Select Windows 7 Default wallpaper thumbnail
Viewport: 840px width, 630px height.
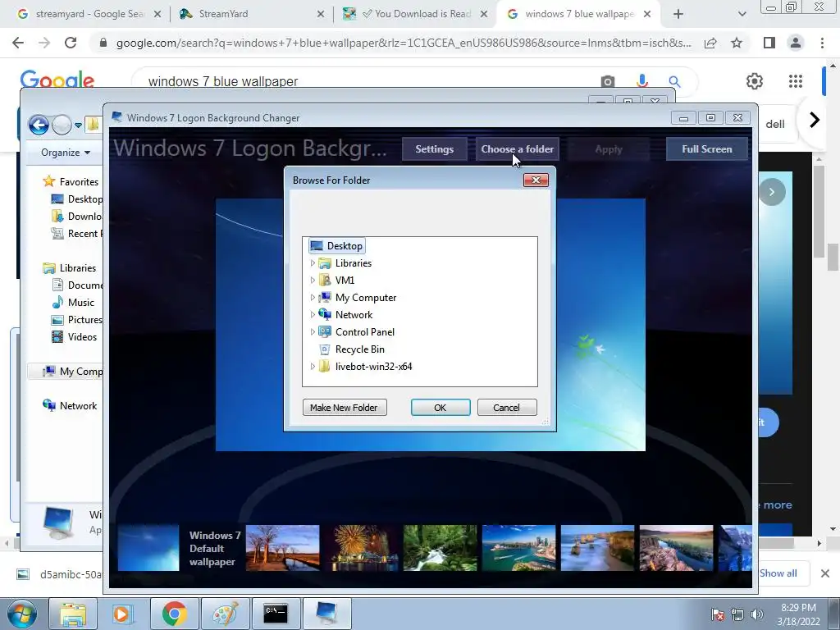[x=148, y=547]
